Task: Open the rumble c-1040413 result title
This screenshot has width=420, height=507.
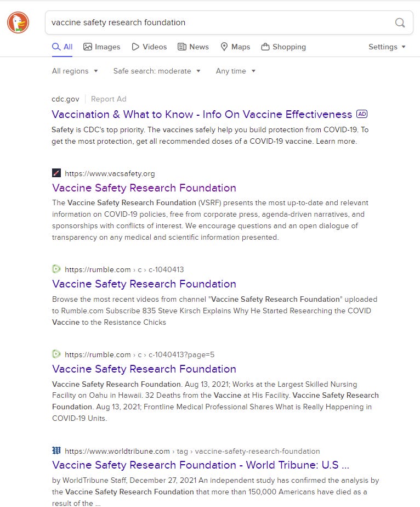Action: 144,284
